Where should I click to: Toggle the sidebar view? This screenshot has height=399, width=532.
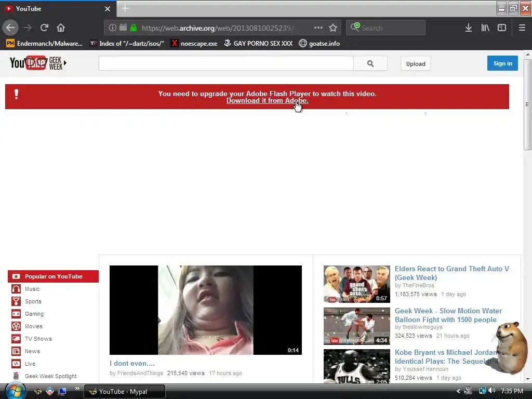(502, 28)
